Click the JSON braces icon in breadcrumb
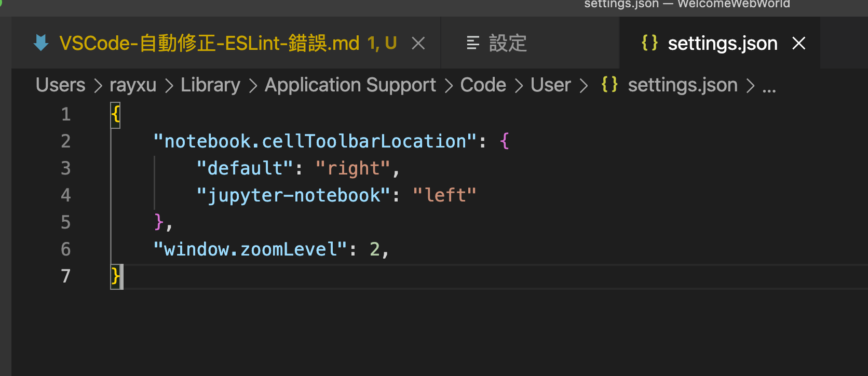The image size is (868, 376). pyautogui.click(x=609, y=85)
